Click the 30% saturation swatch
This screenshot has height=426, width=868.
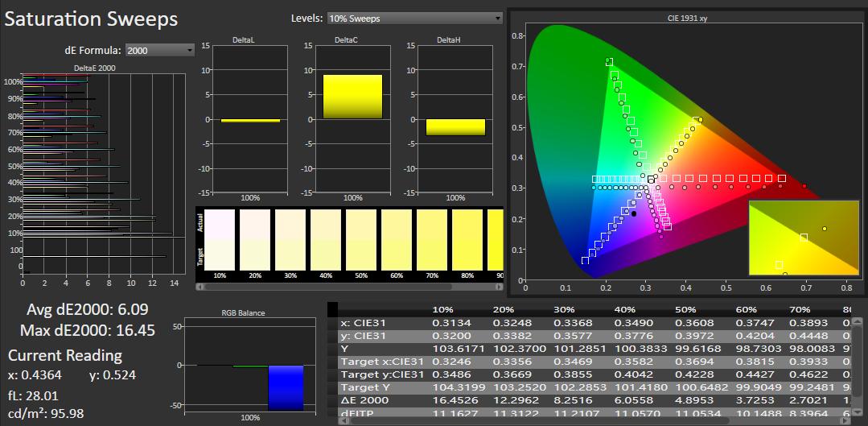[x=290, y=239]
